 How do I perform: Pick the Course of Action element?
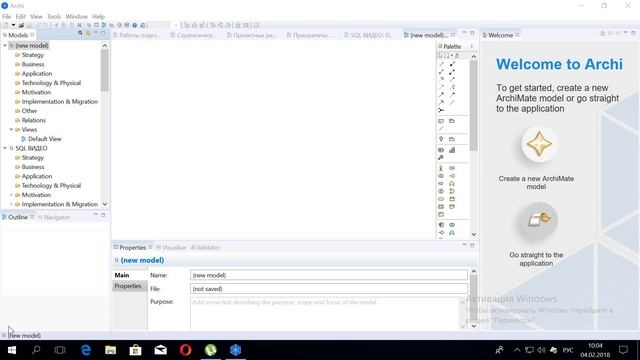pos(441,158)
